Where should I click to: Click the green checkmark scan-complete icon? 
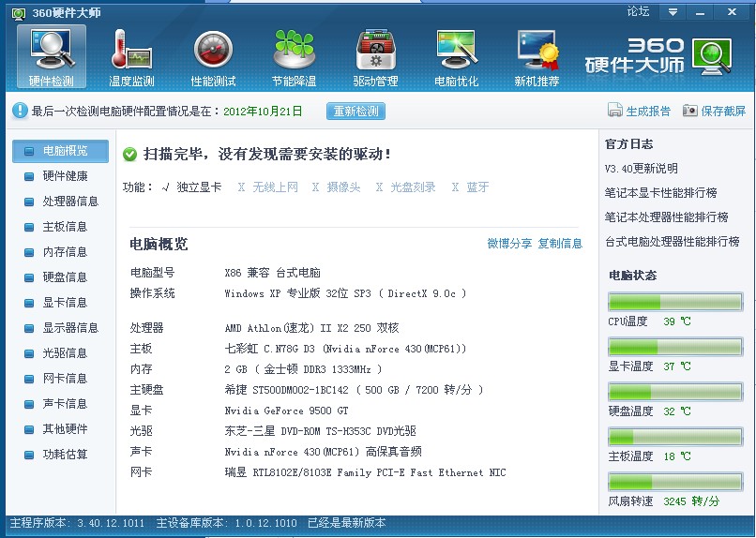(129, 154)
